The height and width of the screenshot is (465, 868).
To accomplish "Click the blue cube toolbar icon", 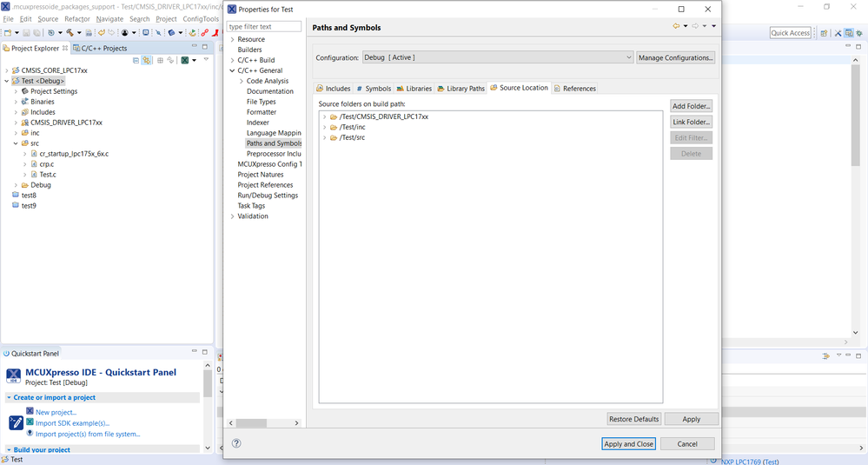I will 172,33.
